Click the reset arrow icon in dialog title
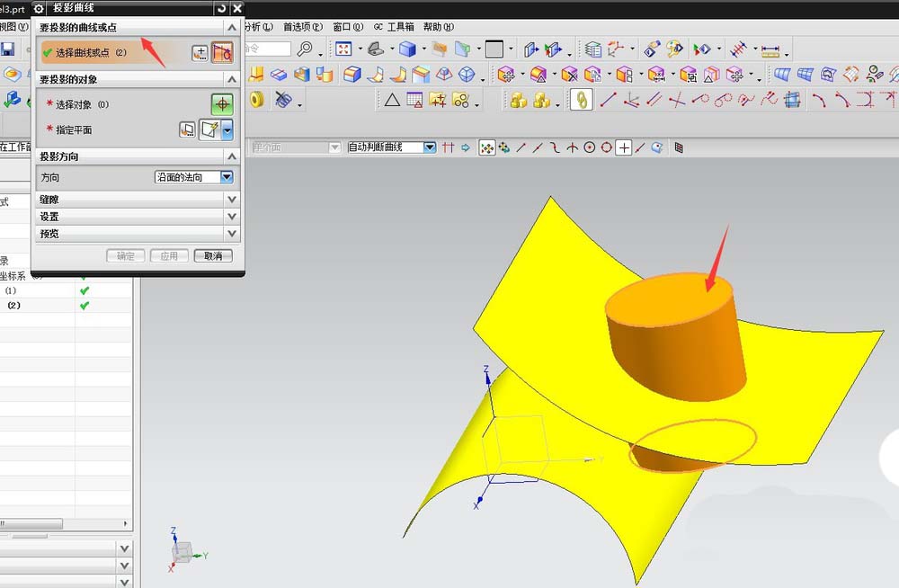Image resolution: width=899 pixels, height=588 pixels. pyautogui.click(x=221, y=8)
